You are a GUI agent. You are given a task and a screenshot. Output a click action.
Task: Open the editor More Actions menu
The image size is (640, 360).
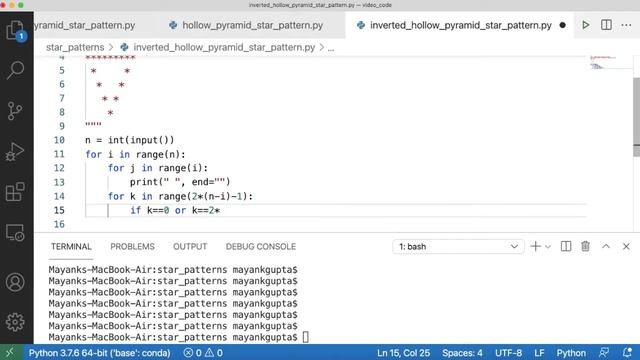(x=626, y=25)
